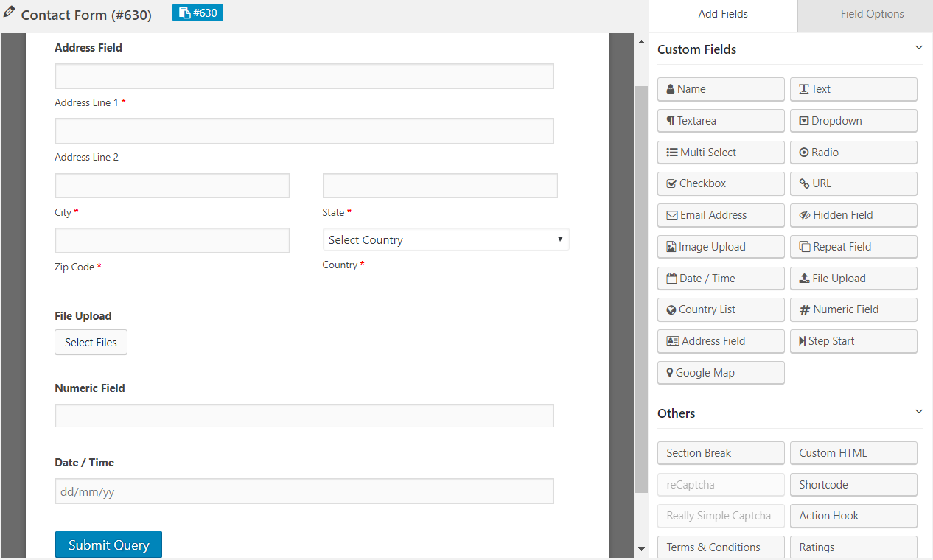Add a Repeat Field
933x560 pixels.
853,247
